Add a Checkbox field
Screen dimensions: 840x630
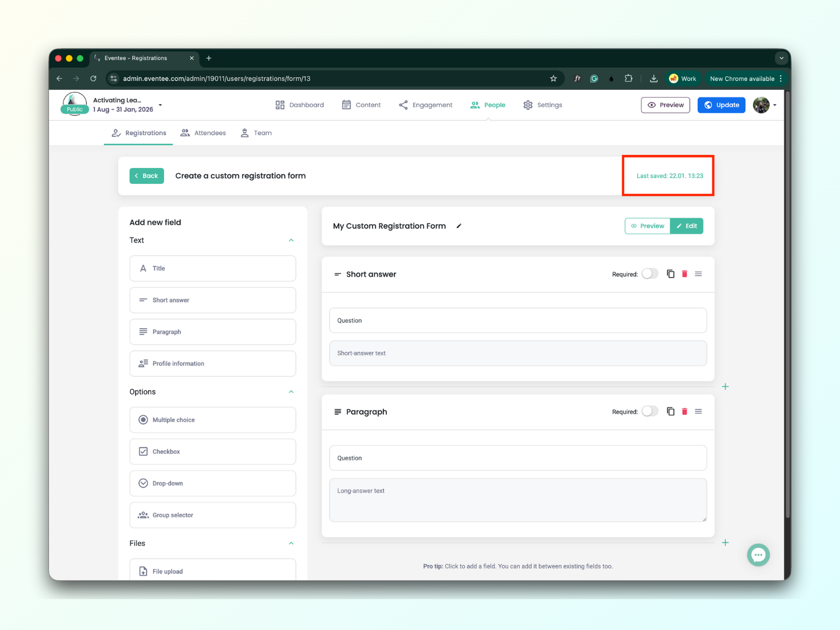213,452
